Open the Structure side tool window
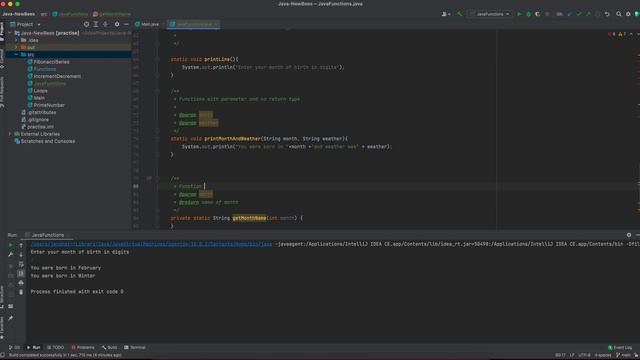Screen dimensions: 640x360 point(2,297)
